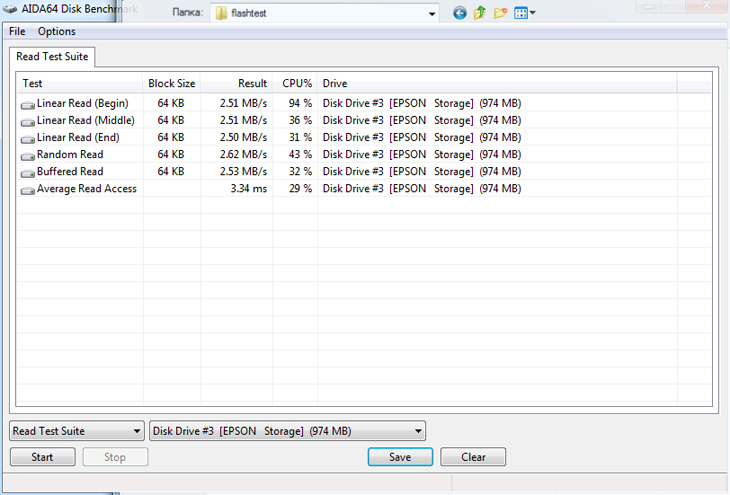This screenshot has height=495, width=730.
Task: Click the Linear Read (End) drive icon
Action: 28,138
